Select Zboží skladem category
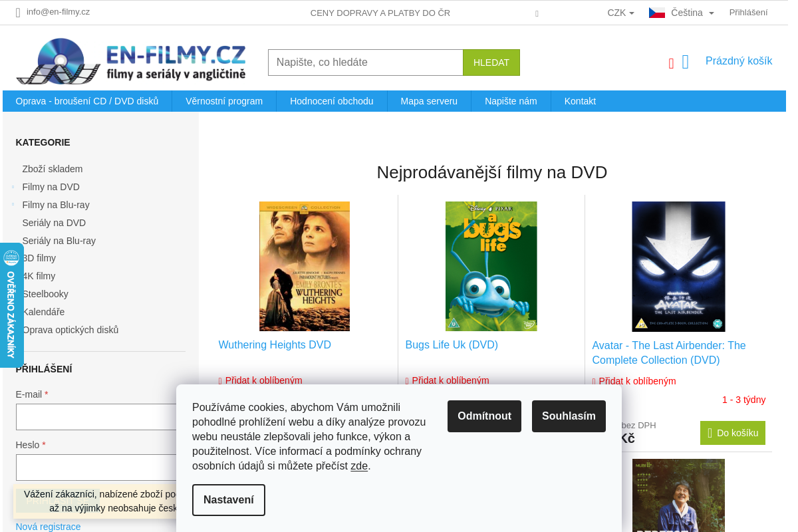The width and height of the screenshot is (798, 532). pyautogui.click(x=53, y=169)
